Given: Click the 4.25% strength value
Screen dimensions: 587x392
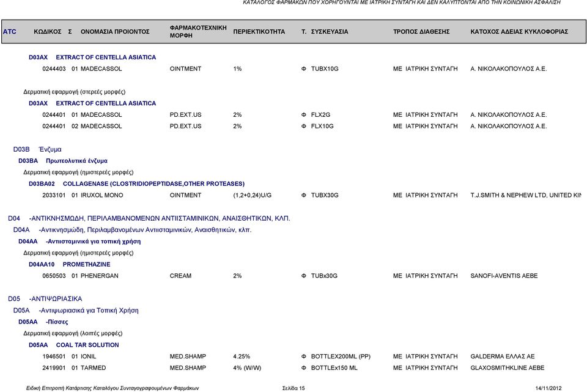Looking at the screenshot, I should pyautogui.click(x=242, y=357).
